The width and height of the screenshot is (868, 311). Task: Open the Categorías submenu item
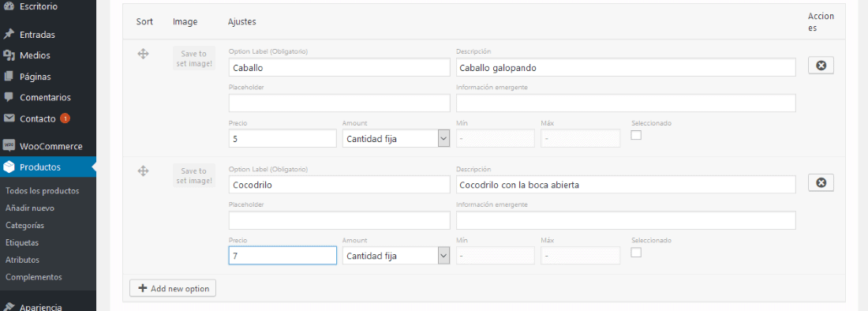coord(25,225)
